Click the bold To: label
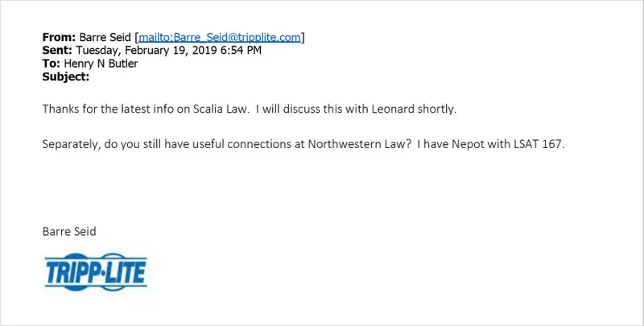The width and height of the screenshot is (644, 326). pos(52,64)
